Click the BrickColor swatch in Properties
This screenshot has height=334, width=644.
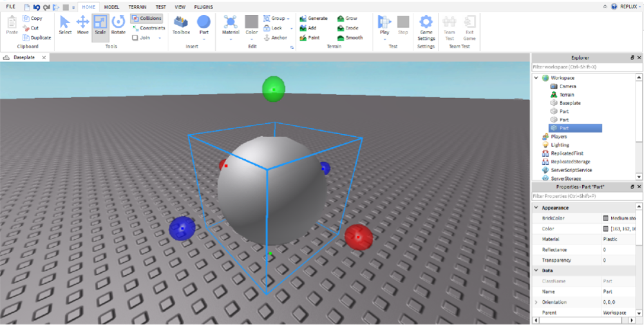605,219
